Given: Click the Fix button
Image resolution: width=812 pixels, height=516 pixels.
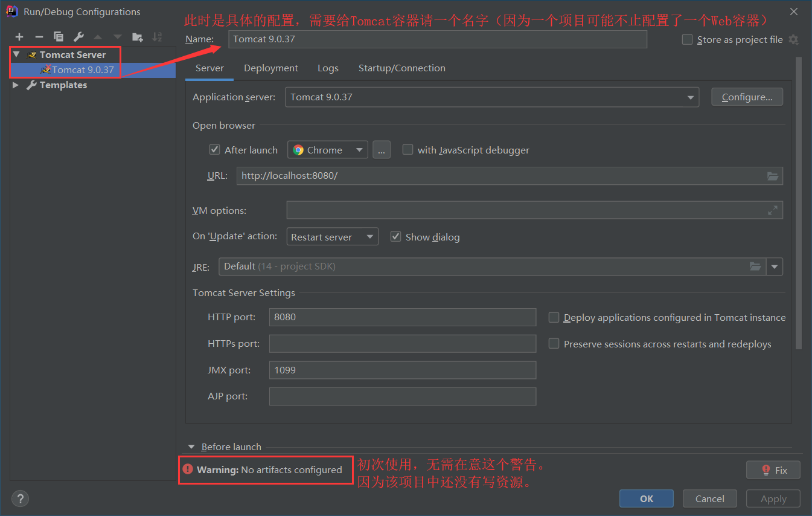Looking at the screenshot, I should 773,469.
